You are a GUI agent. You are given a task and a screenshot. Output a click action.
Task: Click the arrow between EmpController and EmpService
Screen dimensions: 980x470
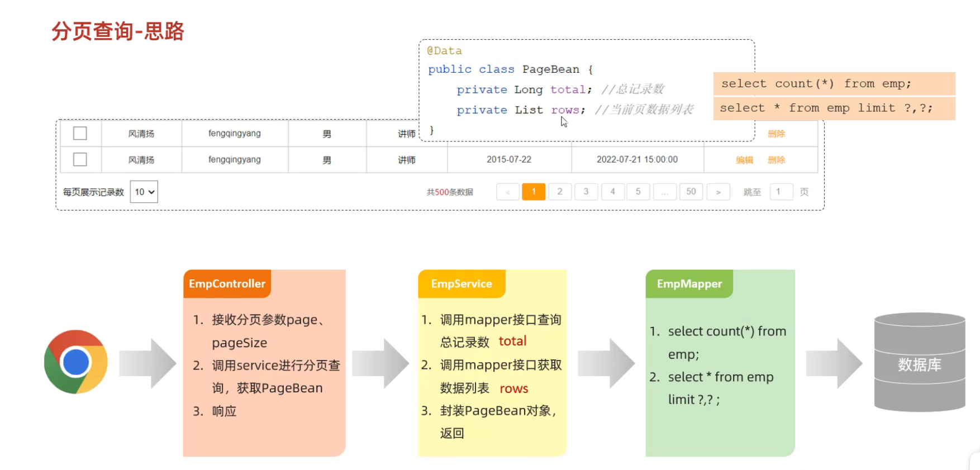[380, 363]
